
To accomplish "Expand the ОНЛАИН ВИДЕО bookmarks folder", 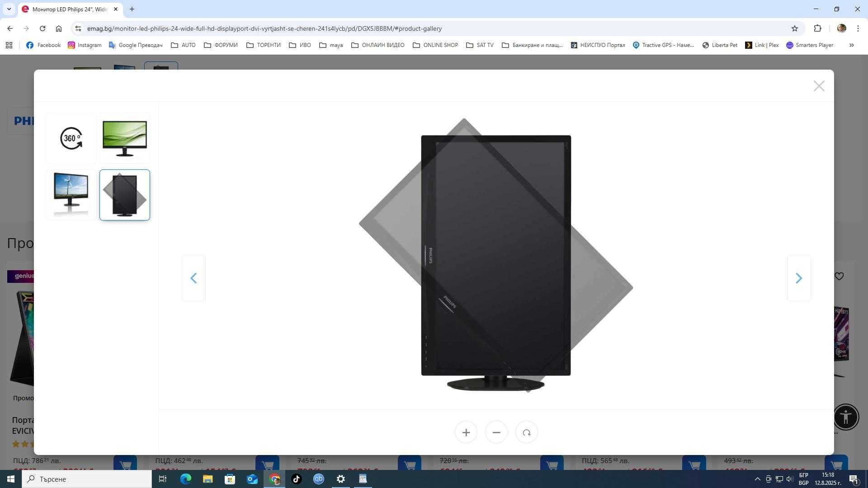I will [x=378, y=45].
